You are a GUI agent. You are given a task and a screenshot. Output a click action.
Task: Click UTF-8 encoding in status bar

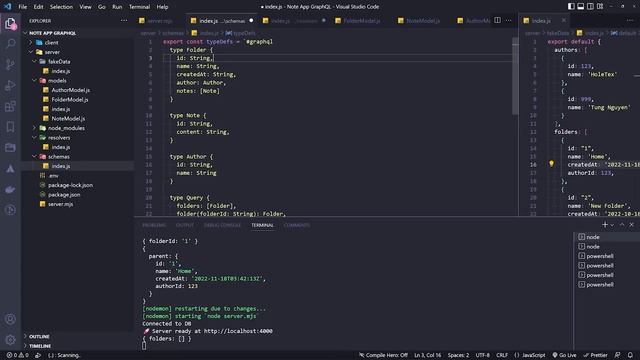(x=482, y=355)
